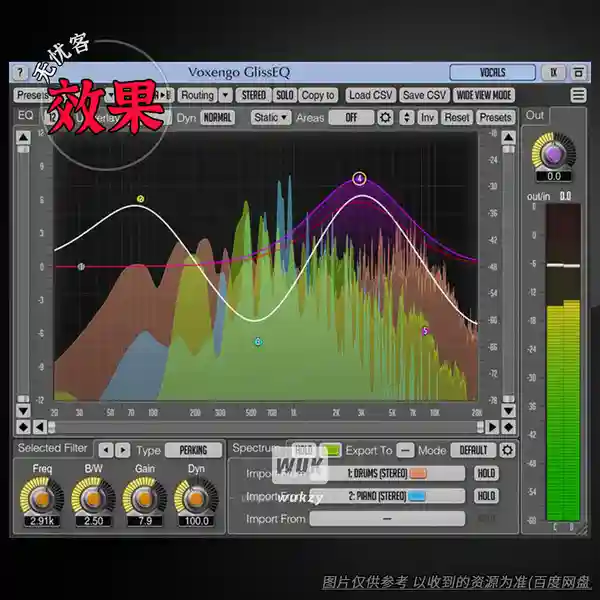Click Load CSV button
Viewport: 600px width, 600px height.
(x=370, y=95)
